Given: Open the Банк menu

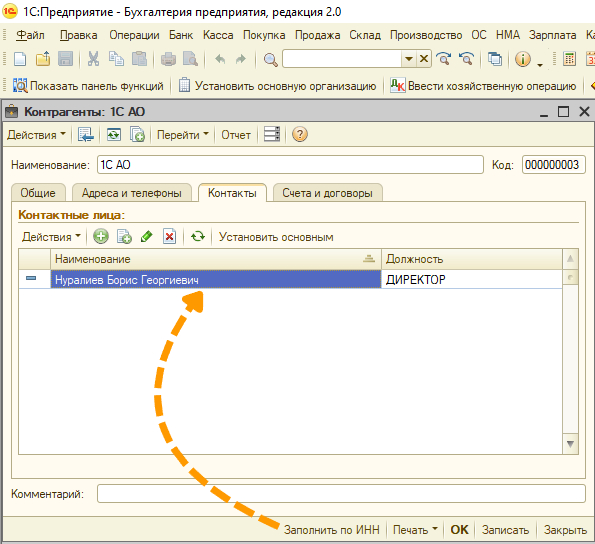Looking at the screenshot, I should [x=181, y=35].
